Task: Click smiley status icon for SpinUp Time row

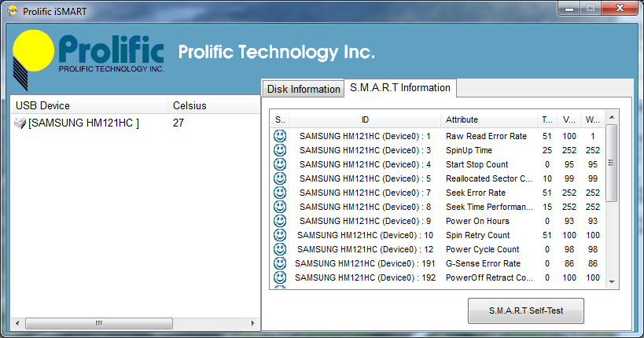Action: [279, 150]
